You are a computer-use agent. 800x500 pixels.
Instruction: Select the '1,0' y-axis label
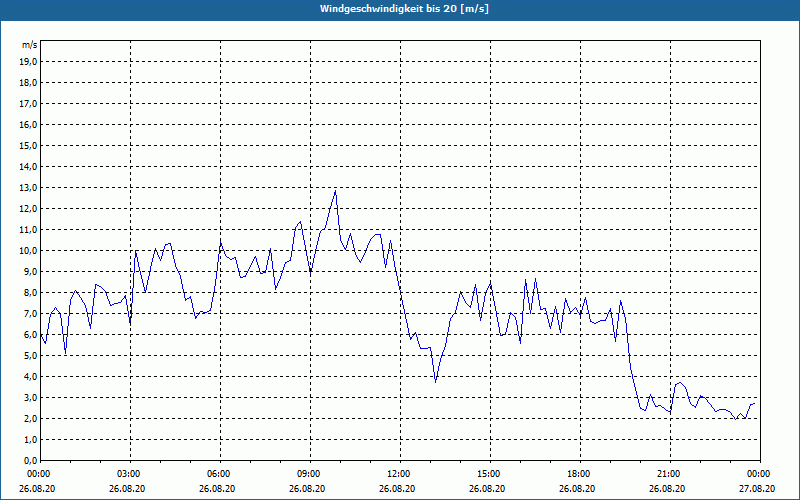click(30, 439)
